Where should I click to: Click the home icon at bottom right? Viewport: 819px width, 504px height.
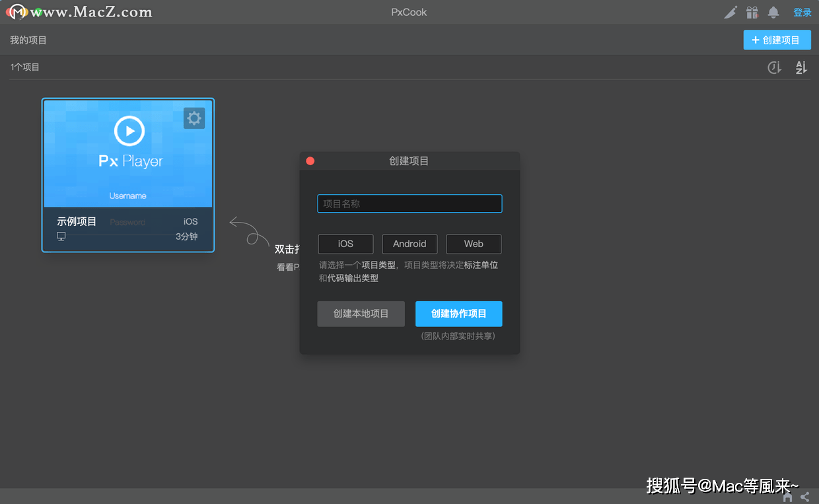(787, 496)
